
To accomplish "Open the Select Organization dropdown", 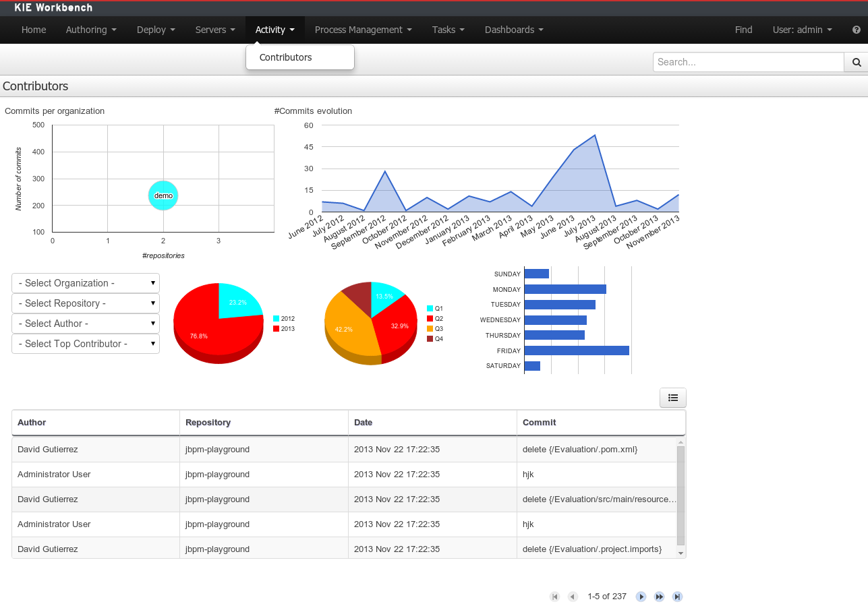I will (86, 283).
